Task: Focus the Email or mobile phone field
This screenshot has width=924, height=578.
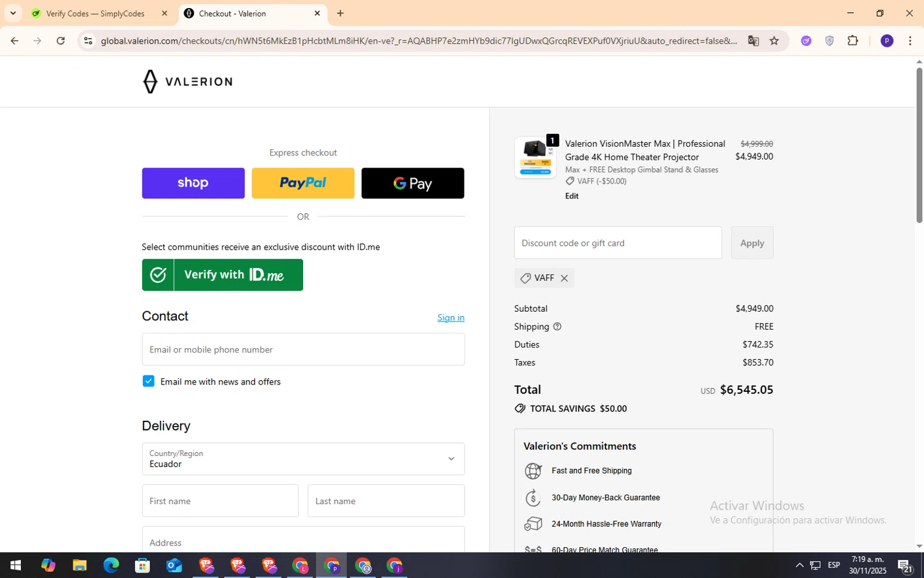Action: click(x=303, y=349)
